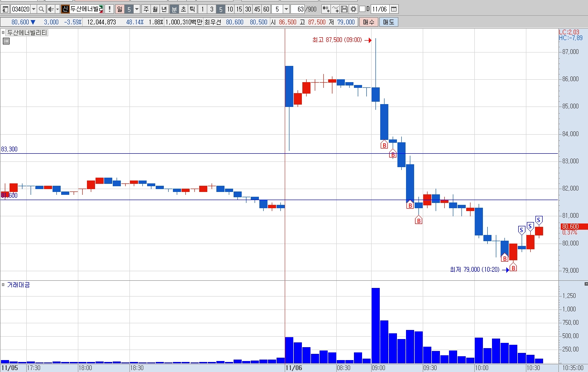Switch chart to 주 (weekly) period
This screenshot has height=372, width=588.
click(x=146, y=9)
